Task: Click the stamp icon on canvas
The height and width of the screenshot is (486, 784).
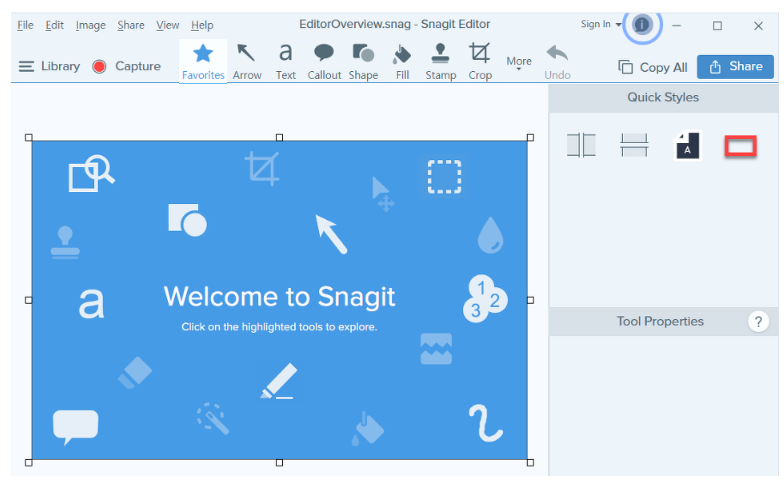Action: point(65,242)
